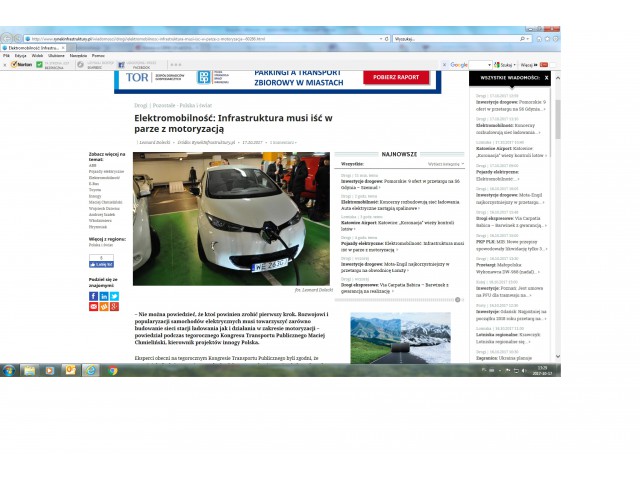
Task: Click the Twitter share icon
Action: 115,297
